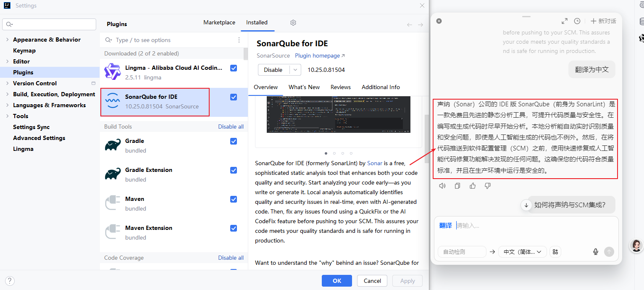The height and width of the screenshot is (290, 644).
Task: Expand Build, Execution, Deployment node
Action: (x=7, y=94)
